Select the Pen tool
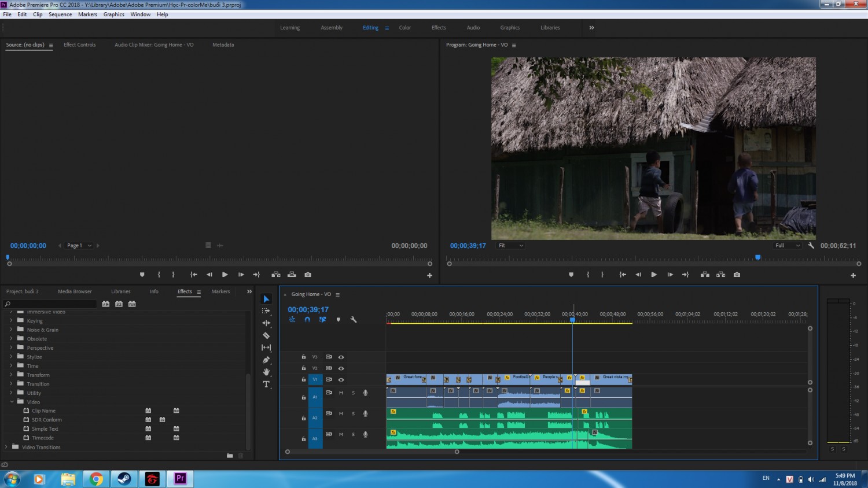The image size is (868, 488). [266, 360]
